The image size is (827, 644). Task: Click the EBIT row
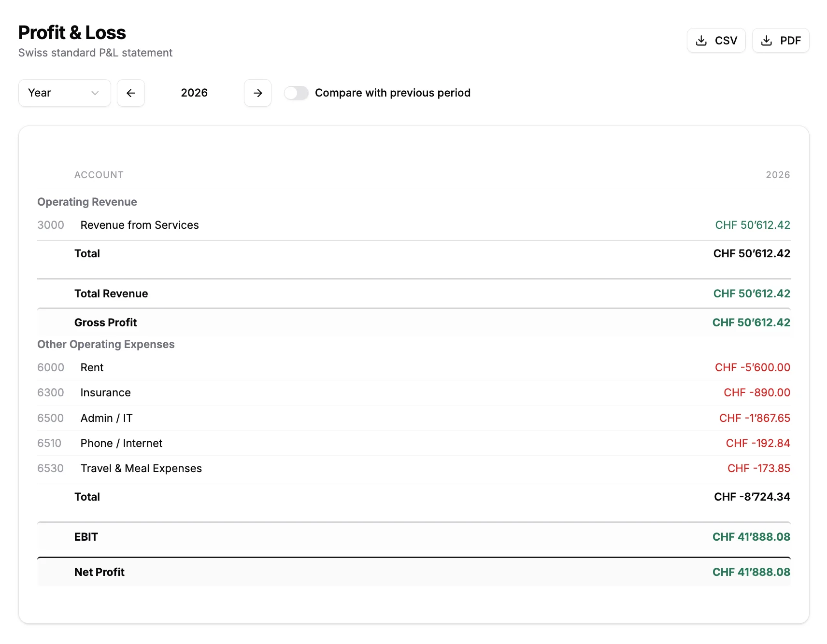point(86,537)
